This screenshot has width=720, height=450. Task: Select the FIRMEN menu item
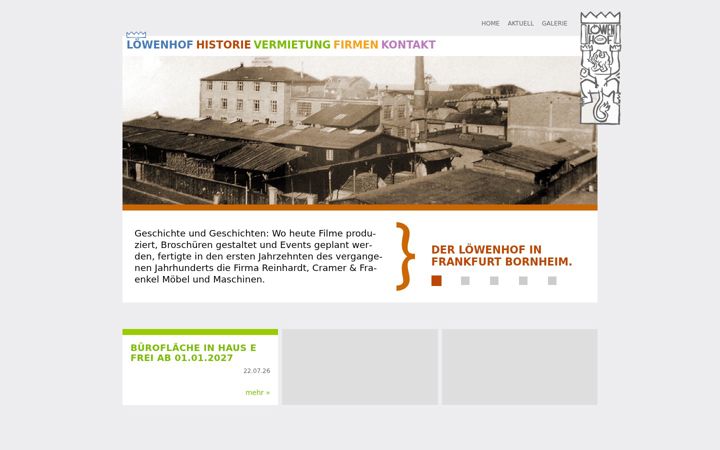(356, 45)
